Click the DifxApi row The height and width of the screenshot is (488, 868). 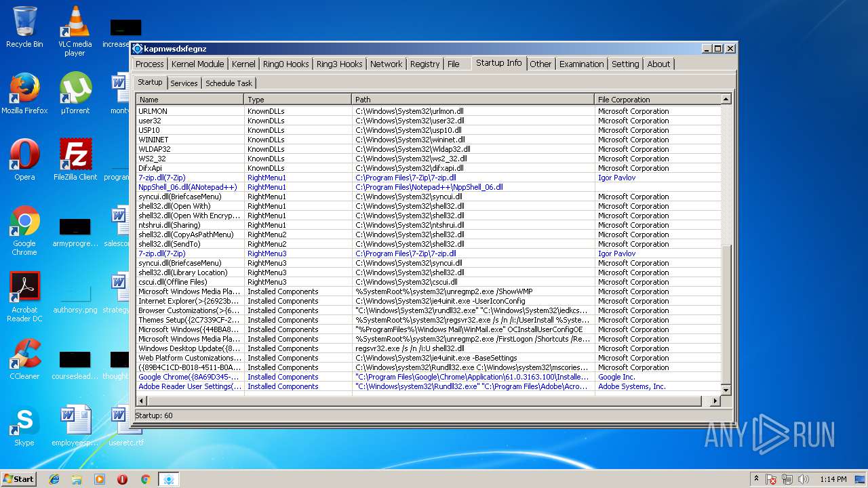tap(429, 168)
